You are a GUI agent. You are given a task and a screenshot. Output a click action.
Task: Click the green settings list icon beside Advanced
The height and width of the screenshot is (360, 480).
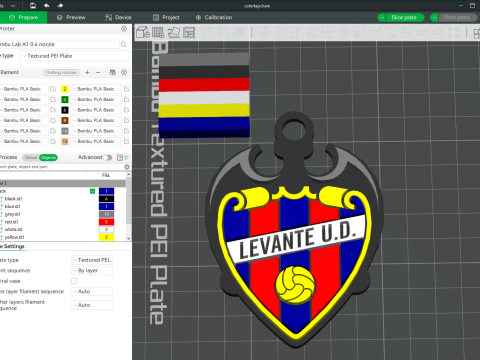click(x=127, y=157)
